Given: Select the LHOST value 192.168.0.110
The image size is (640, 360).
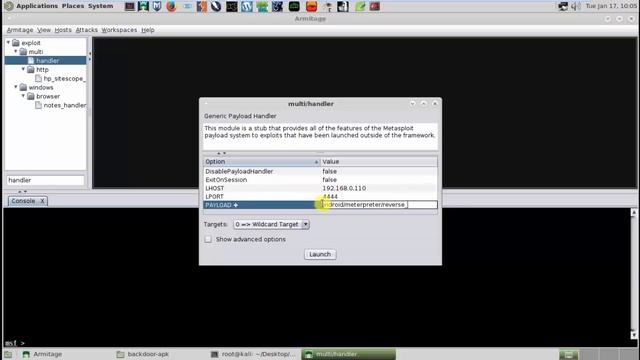Looking at the screenshot, I should pyautogui.click(x=344, y=188).
